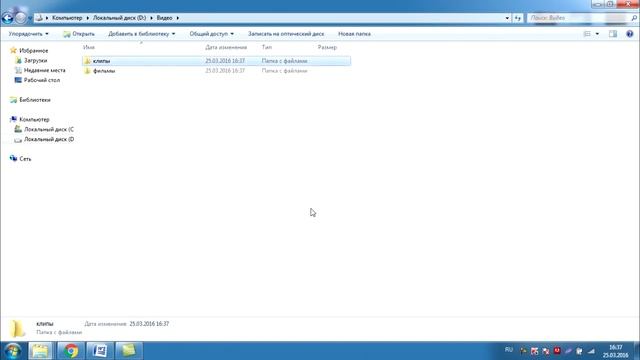The width and height of the screenshot is (640, 360).
Task: Click large folder icon in details pane
Action: click(17, 329)
